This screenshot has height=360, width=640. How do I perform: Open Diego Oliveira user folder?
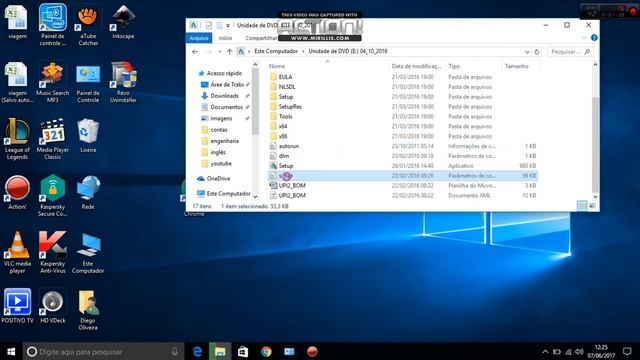tap(88, 310)
